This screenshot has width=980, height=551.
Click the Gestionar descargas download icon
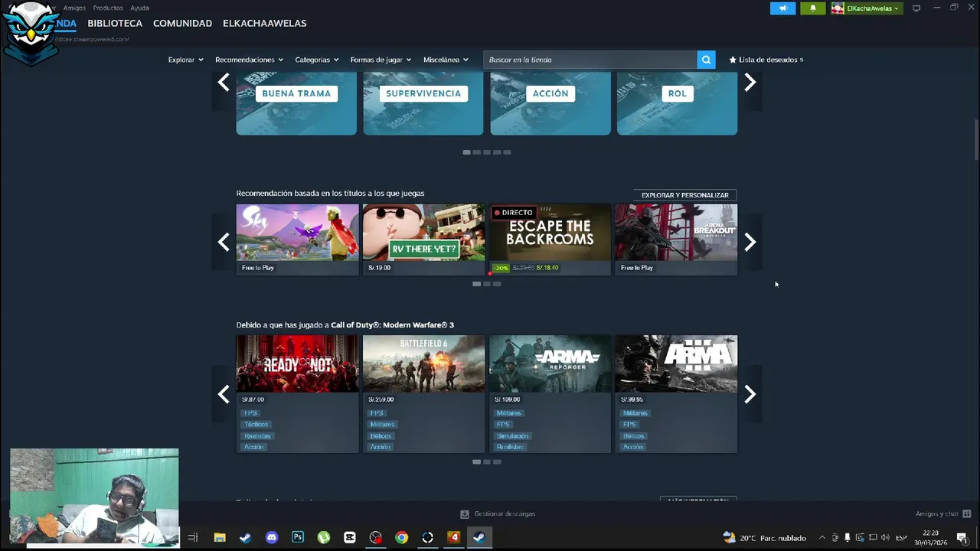[464, 514]
